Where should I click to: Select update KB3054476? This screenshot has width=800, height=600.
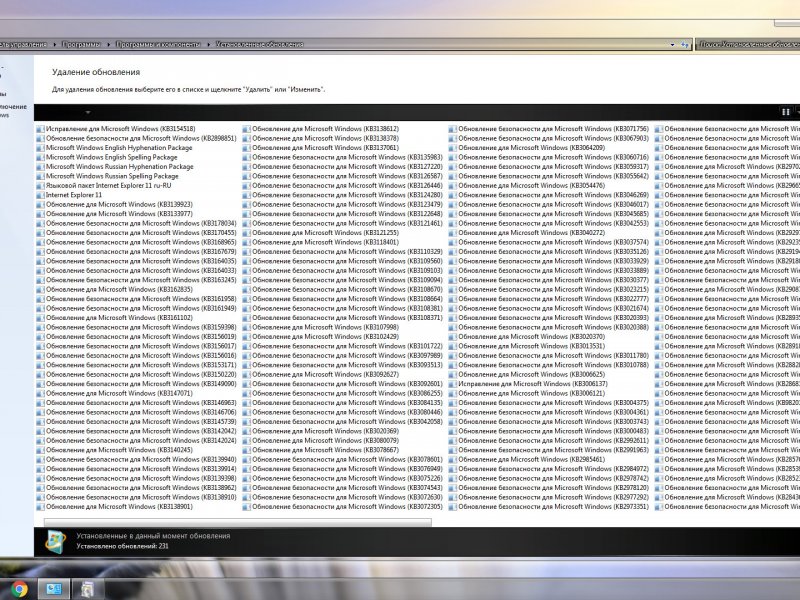[x=527, y=186]
